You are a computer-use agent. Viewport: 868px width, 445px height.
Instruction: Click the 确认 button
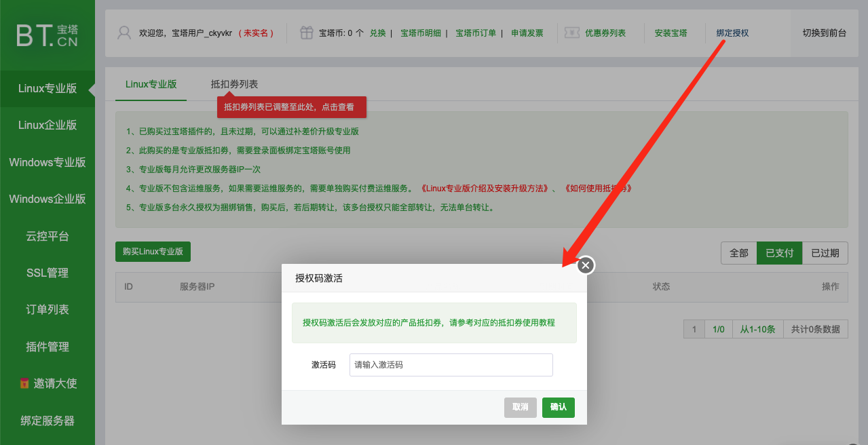tap(558, 407)
